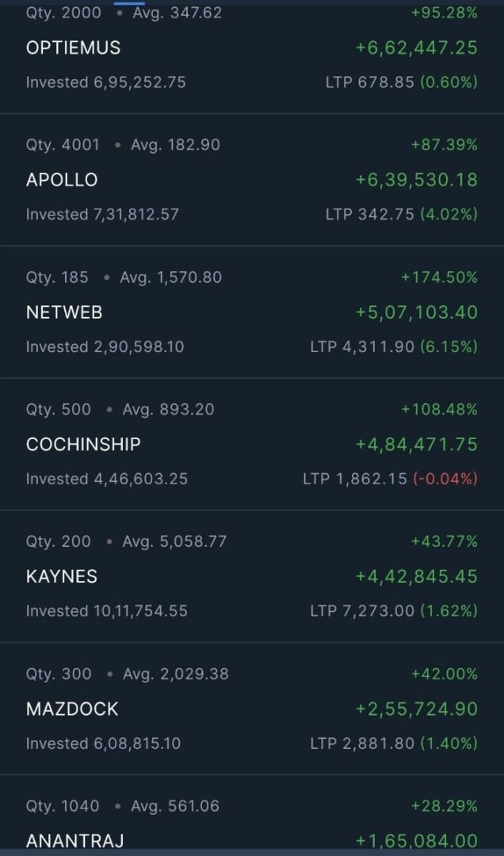The height and width of the screenshot is (856, 504).
Task: Click APOLLO profit value +6,39,530.18
Action: (x=416, y=180)
